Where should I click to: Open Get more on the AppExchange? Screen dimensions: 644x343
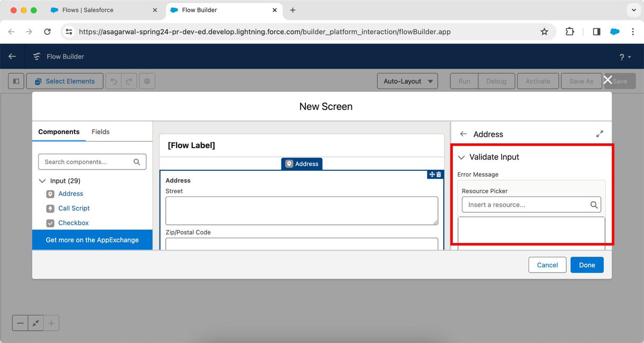point(92,240)
